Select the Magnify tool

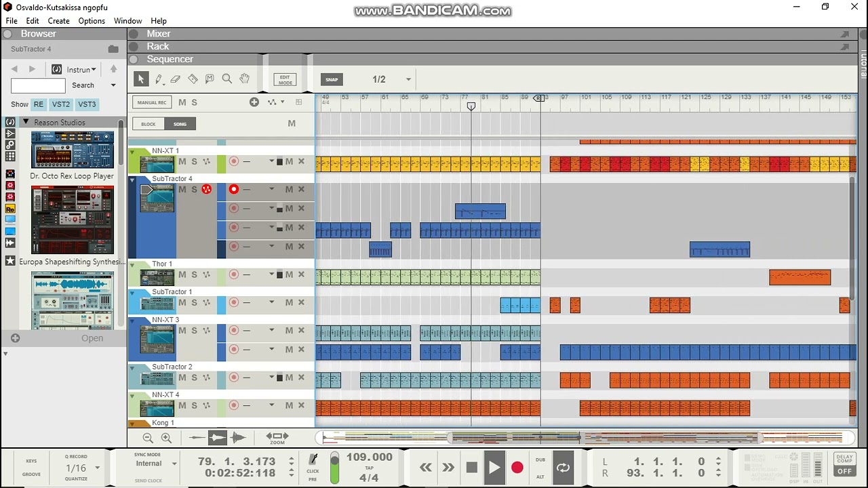[227, 79]
